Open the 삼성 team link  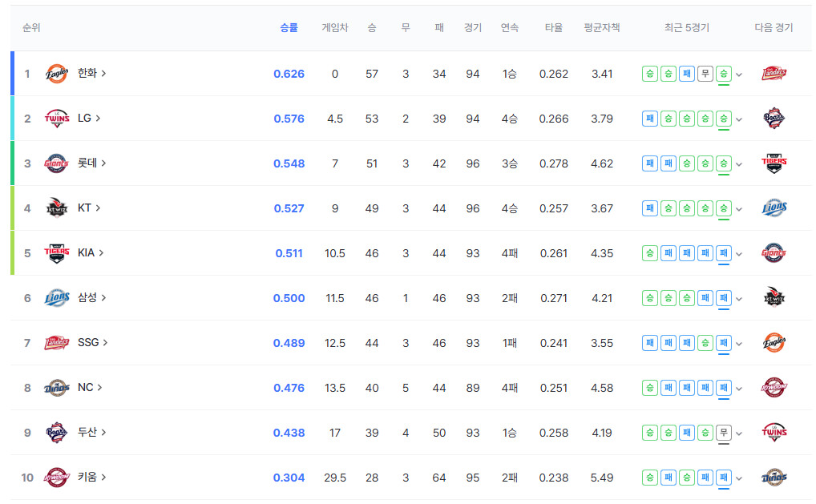pyautogui.click(x=91, y=297)
